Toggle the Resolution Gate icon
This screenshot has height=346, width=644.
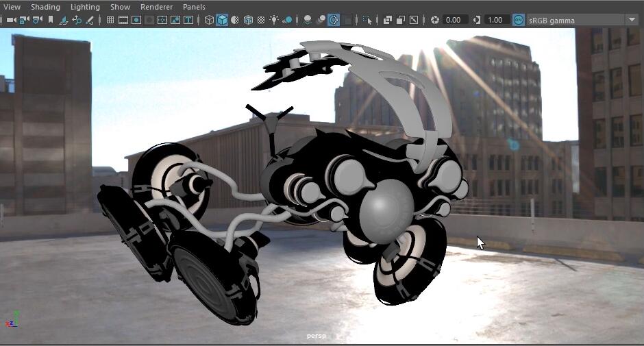(136, 20)
